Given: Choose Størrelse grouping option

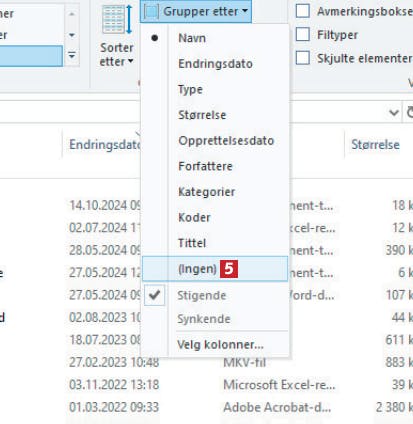Looking at the screenshot, I should [x=202, y=115].
